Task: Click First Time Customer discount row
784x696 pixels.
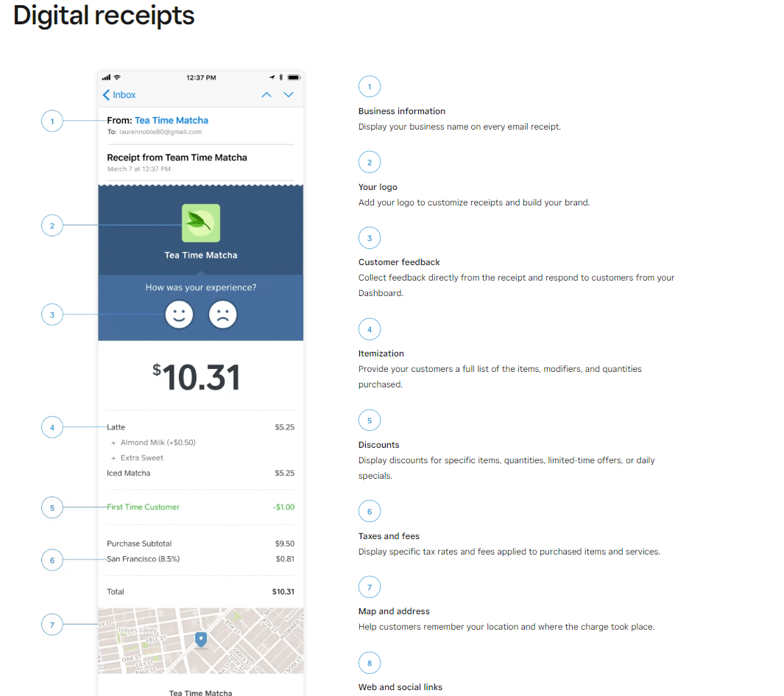Action: [x=200, y=507]
